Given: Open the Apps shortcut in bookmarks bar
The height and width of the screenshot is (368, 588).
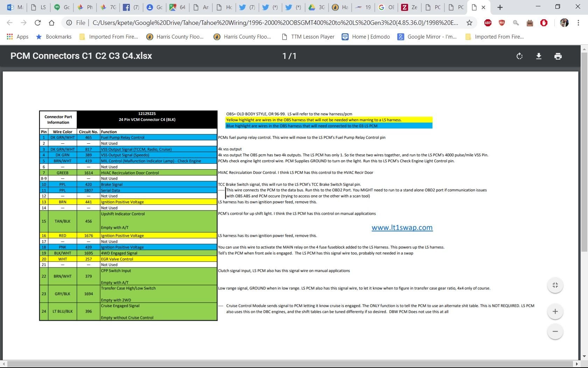Looking at the screenshot, I should click(x=17, y=37).
